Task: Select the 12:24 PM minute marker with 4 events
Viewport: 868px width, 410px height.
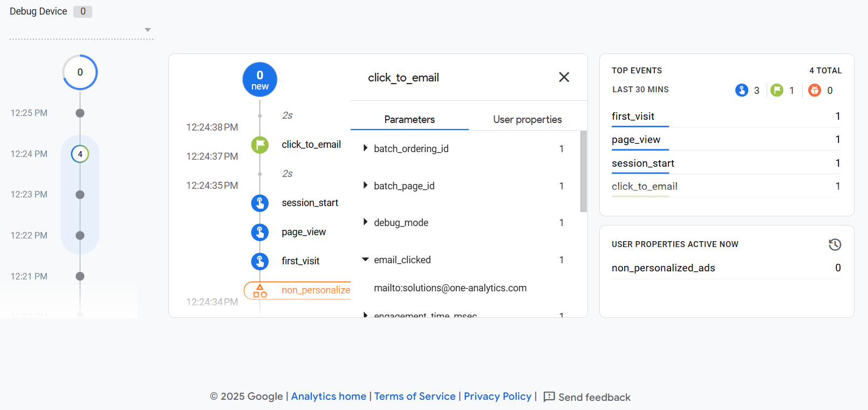Action: point(80,154)
